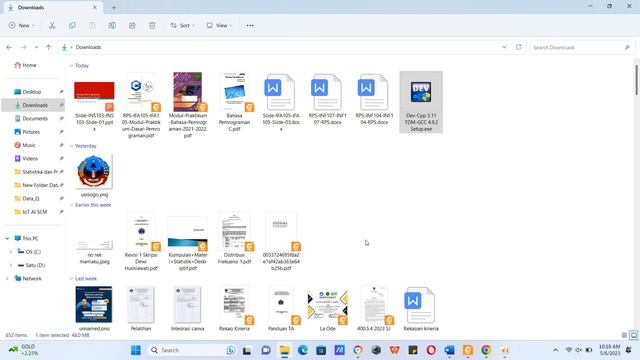Select Revisi 1 Skripsi Dewi pdf file
Image resolution: width=640 pixels, height=360 pixels.
tap(141, 242)
